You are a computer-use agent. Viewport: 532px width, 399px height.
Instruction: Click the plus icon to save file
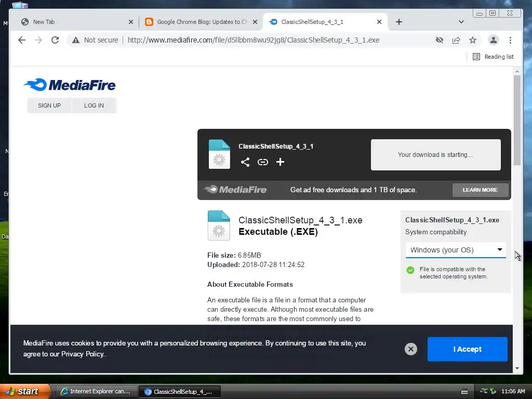tap(280, 162)
